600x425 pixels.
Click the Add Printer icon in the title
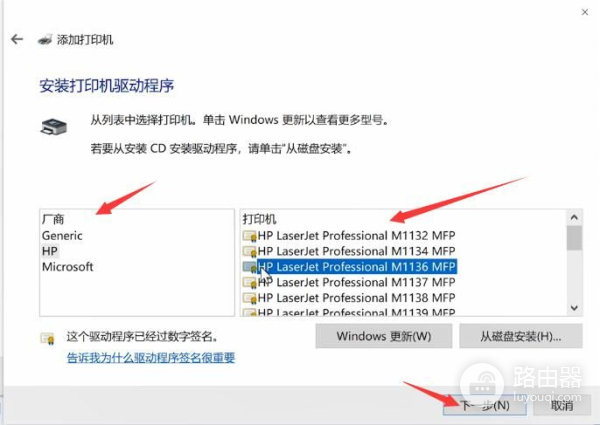pyautogui.click(x=45, y=39)
